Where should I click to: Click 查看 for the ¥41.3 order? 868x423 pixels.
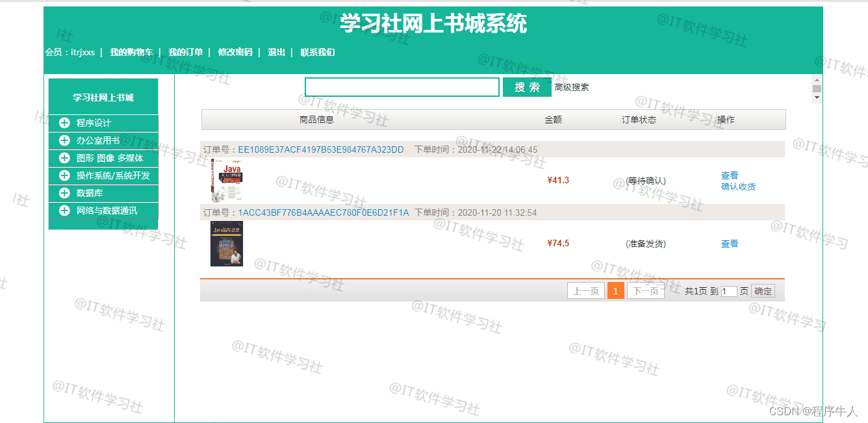(730, 175)
